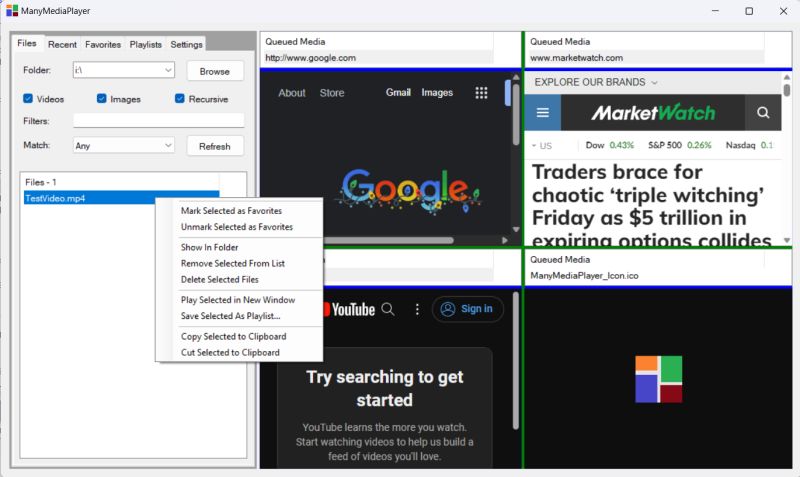
Task: Click the Filters text field
Action: [x=159, y=120]
